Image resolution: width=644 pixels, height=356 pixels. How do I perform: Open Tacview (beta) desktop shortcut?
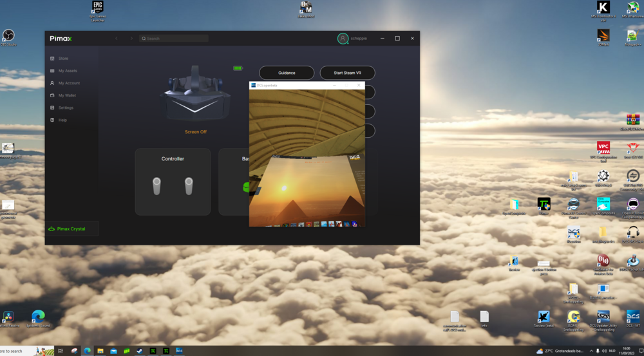coord(544,319)
